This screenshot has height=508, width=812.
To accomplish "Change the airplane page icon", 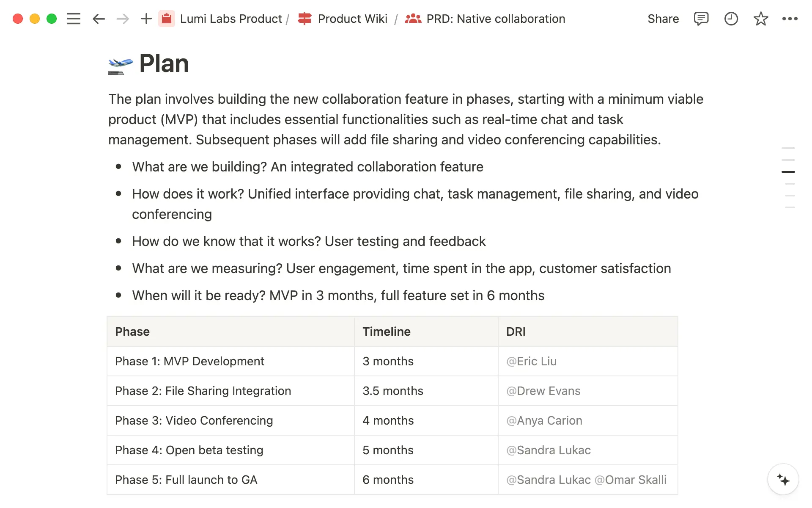I will click(120, 63).
